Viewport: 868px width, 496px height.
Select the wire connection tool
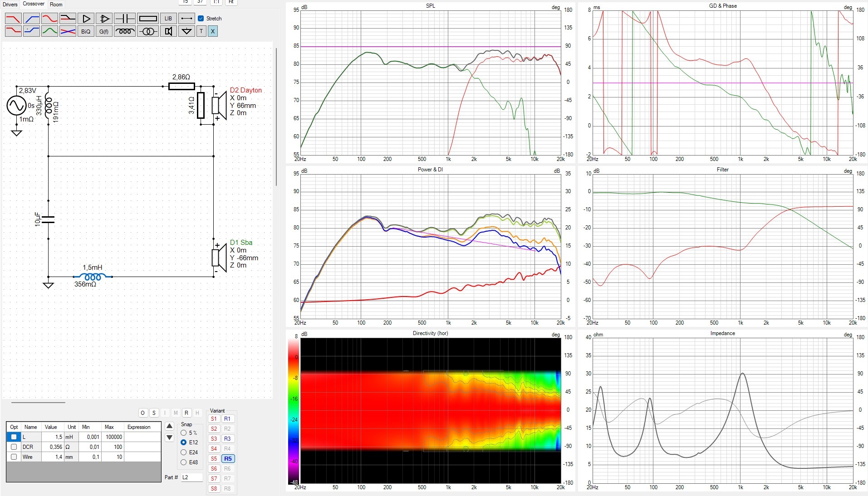coord(186,19)
